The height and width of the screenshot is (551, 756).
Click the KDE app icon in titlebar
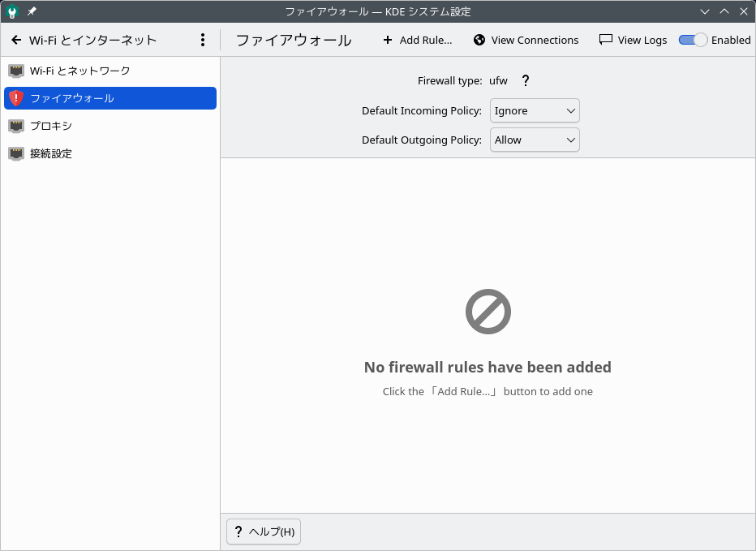(13, 12)
